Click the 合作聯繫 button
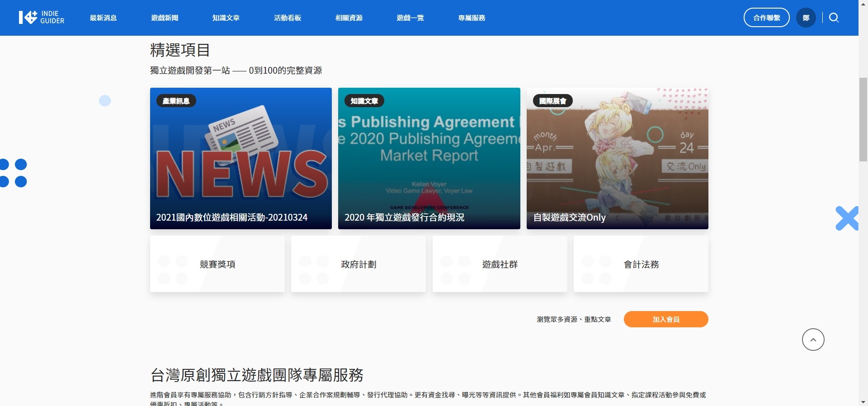The width and height of the screenshot is (868, 406). 766,18
